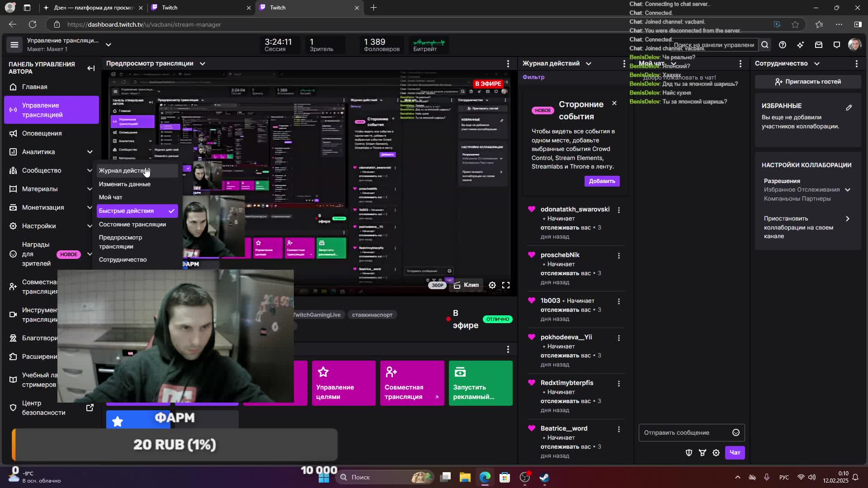
Task: Open options for proschebNik follow event
Action: [x=619, y=256]
